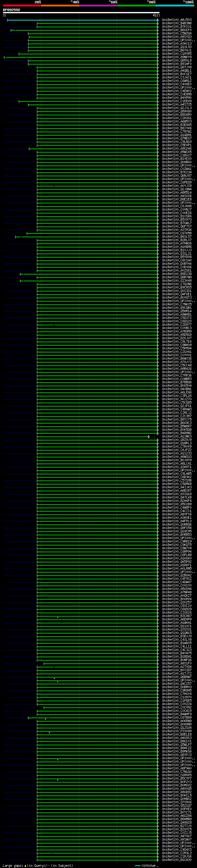This screenshot has height=868, width=197.
Task: Select hit UniRef100_B5CTP7
Action: tap(177, 778)
